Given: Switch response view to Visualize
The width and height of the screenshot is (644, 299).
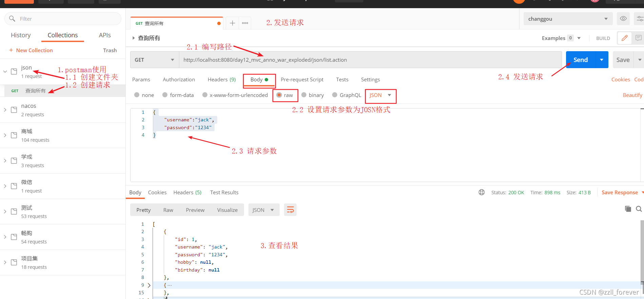Looking at the screenshot, I should pyautogui.click(x=227, y=210).
